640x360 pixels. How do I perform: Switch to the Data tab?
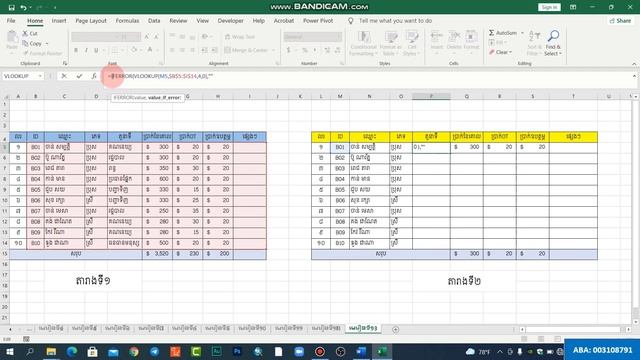click(x=154, y=20)
